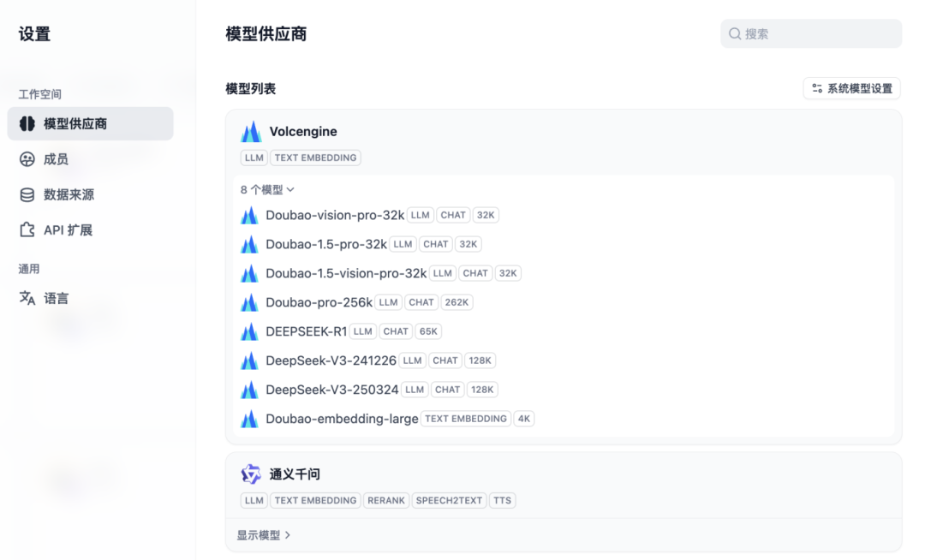The image size is (925, 560).
Task: Click the translate icon beside 语言
Action: click(27, 298)
